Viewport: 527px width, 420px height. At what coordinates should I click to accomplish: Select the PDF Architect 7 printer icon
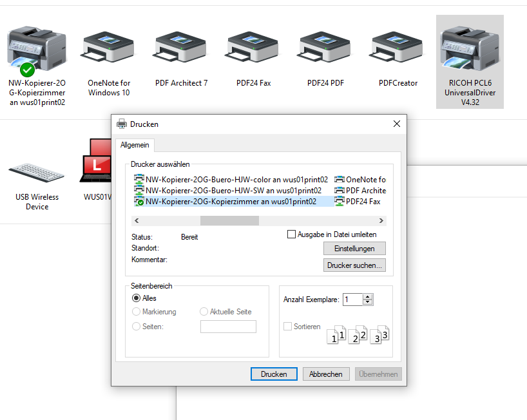(x=180, y=47)
